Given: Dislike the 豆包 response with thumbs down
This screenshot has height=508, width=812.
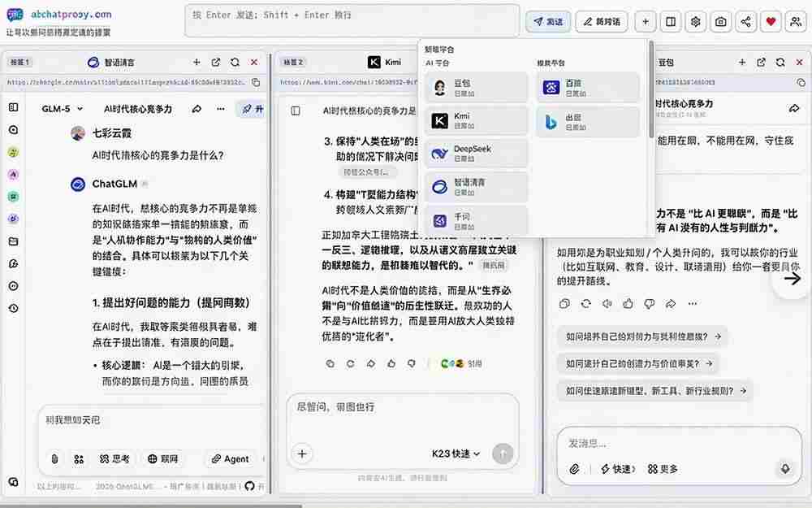Looking at the screenshot, I should [x=650, y=304].
